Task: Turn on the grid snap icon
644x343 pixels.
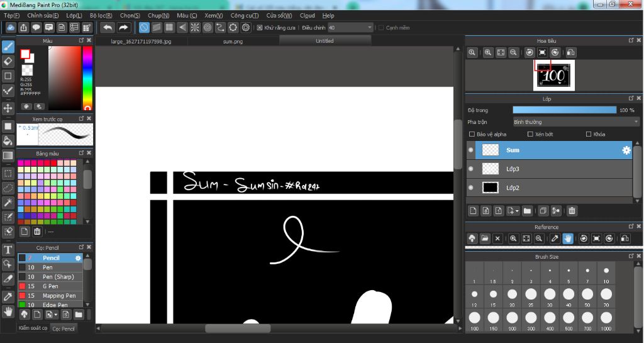Action: click(x=169, y=28)
